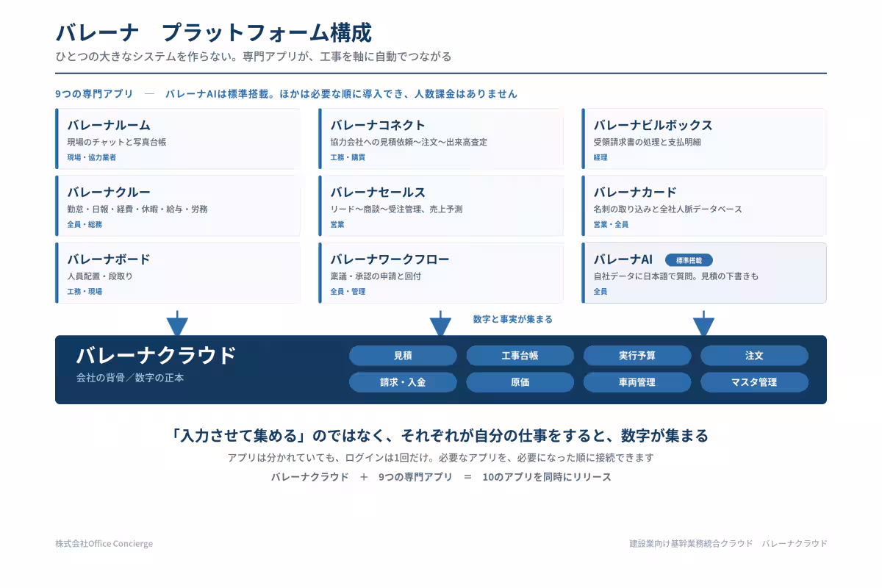The height and width of the screenshot is (588, 882).
Task: Click the バレーナワークフロー card
Action: click(441, 273)
